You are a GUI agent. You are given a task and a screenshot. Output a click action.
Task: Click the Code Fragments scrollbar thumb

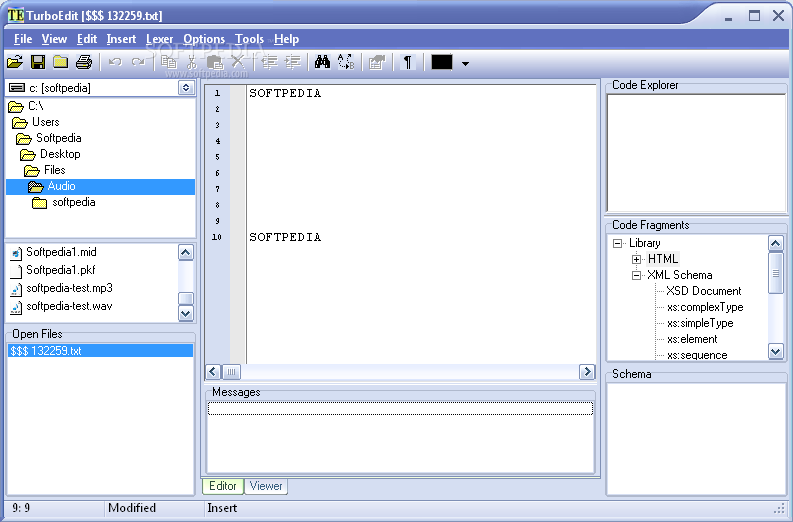(x=776, y=273)
